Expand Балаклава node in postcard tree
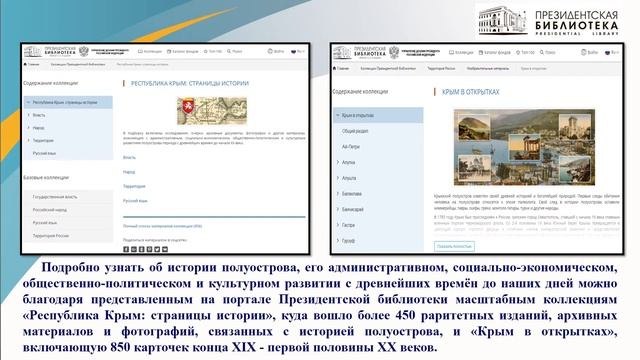 (x=338, y=193)
